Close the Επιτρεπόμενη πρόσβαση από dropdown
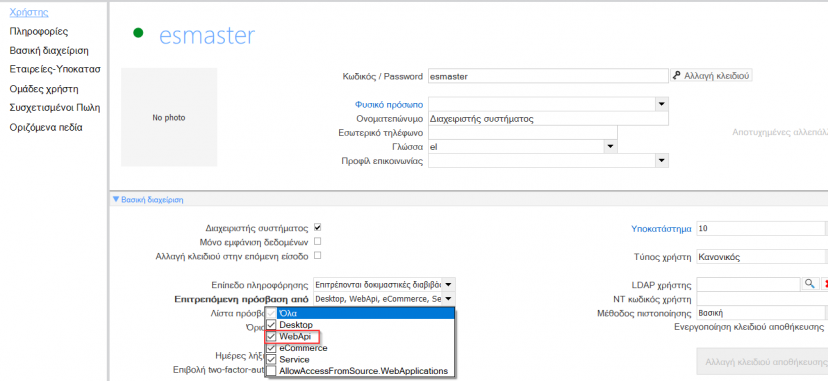 [x=448, y=299]
